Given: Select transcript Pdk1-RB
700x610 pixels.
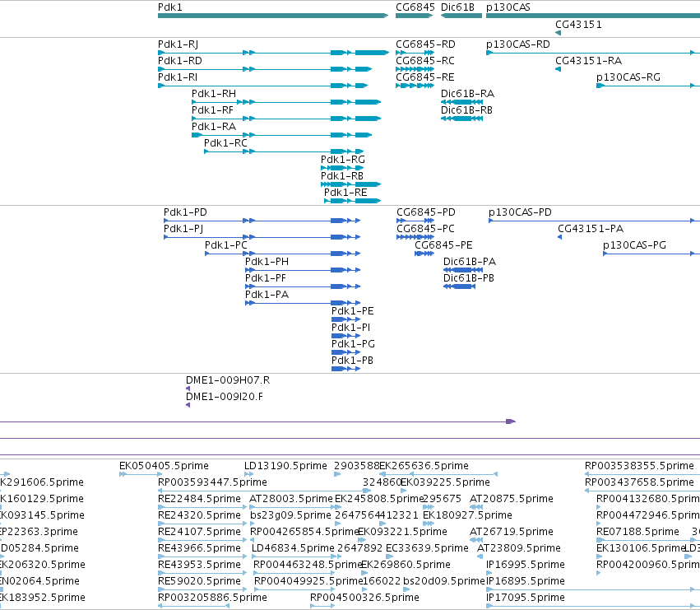Looking at the screenshot, I should [x=351, y=184].
